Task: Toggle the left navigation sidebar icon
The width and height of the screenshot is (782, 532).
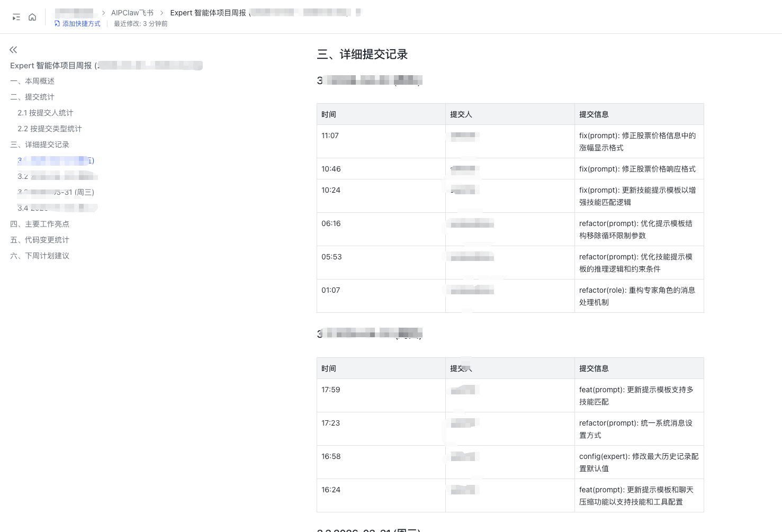Action: tap(16, 17)
